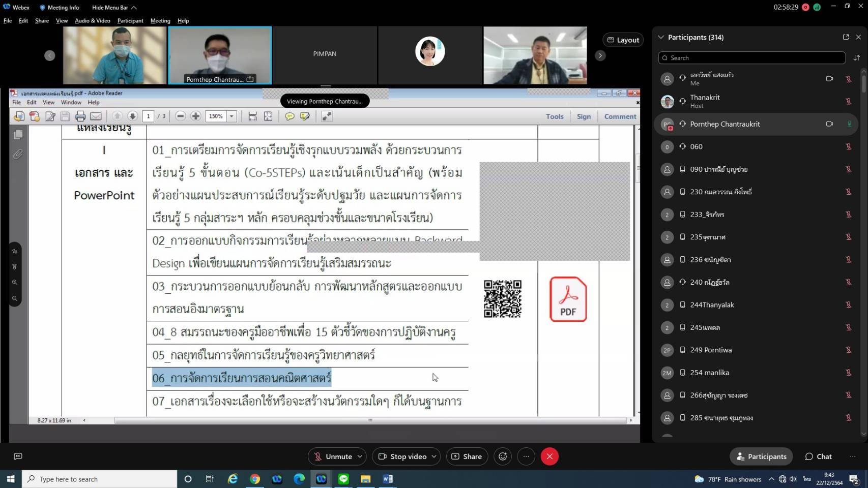The width and height of the screenshot is (868, 488).
Task: Open the Audio & Video menu
Action: 92,21
